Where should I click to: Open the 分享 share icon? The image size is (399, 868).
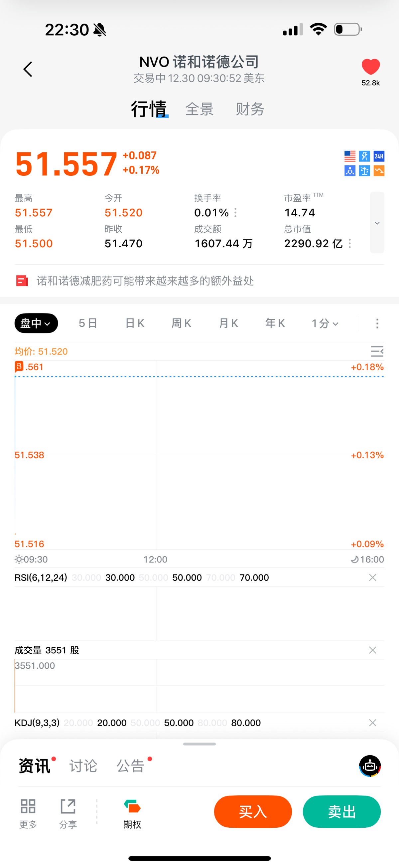(68, 813)
